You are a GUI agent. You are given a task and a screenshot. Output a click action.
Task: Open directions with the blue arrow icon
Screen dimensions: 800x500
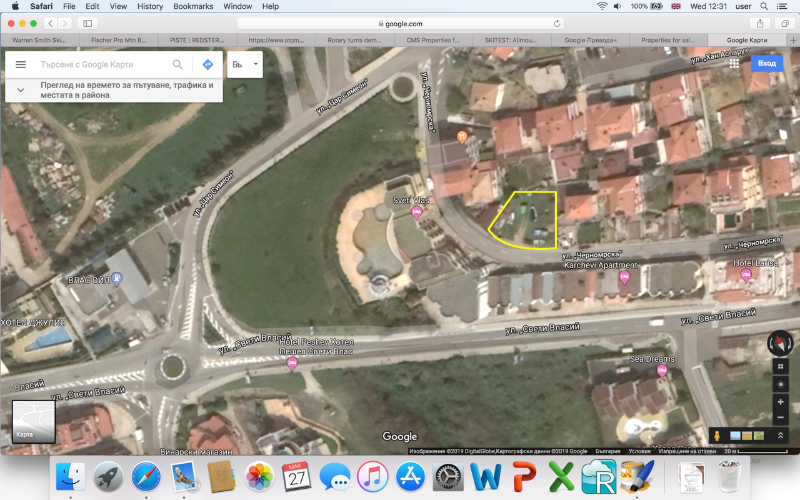207,64
